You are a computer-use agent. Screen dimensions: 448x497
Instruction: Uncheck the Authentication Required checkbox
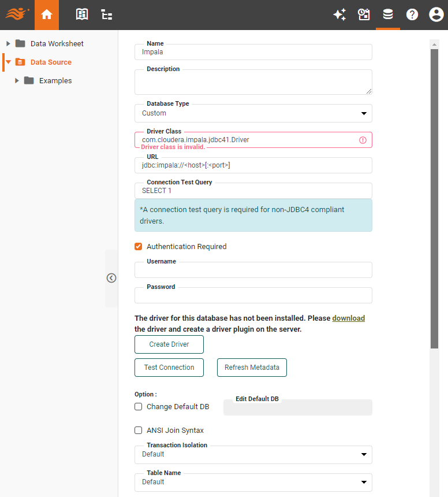(139, 247)
